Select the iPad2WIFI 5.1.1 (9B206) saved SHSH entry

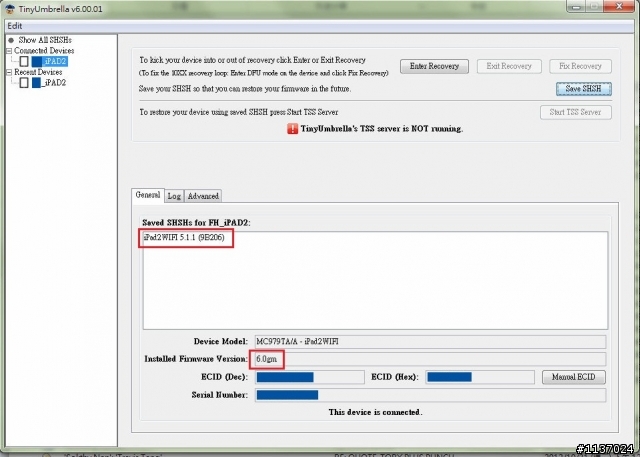pyautogui.click(x=184, y=237)
